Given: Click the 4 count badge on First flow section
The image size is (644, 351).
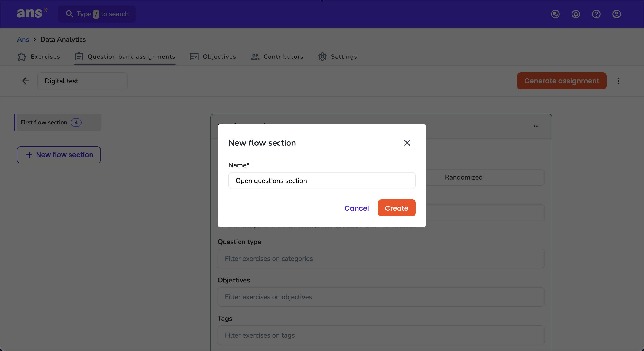Looking at the screenshot, I should pyautogui.click(x=76, y=122).
